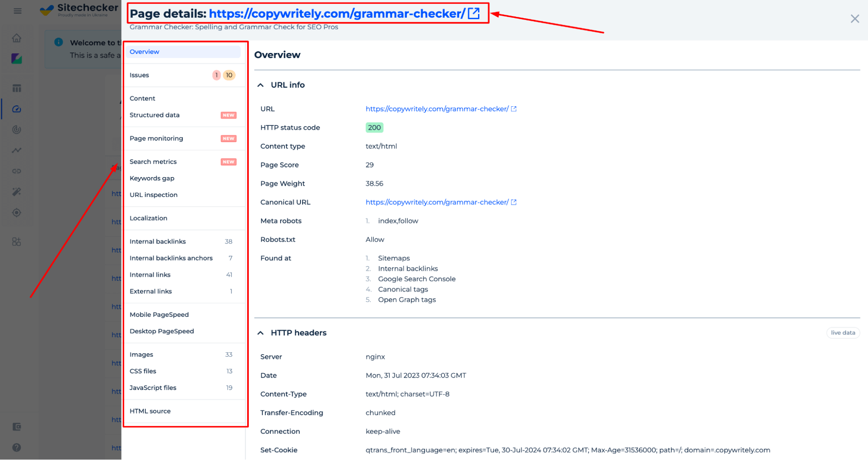
Task: Open the target crosshair icon in the sidebar
Action: click(x=17, y=213)
